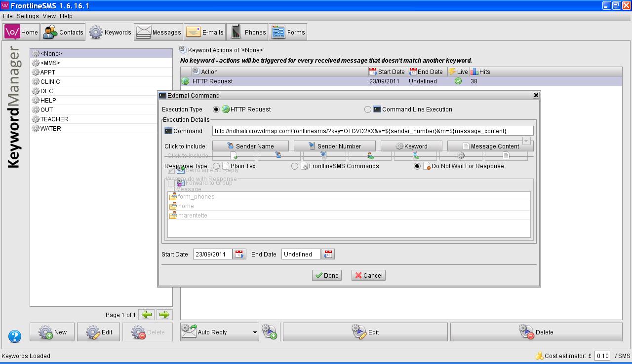Go to previous keyword page arrow
Image resolution: width=632 pixels, height=364 pixels.
147,315
